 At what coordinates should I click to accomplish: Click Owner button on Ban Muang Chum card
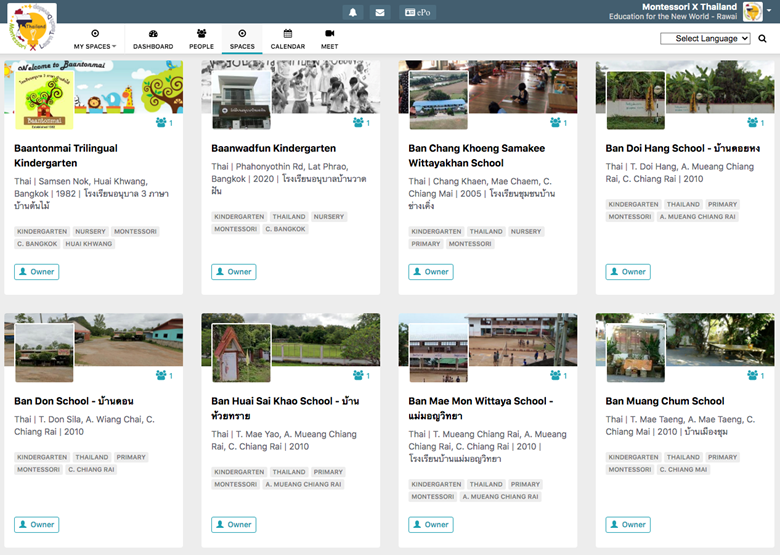coord(628,525)
